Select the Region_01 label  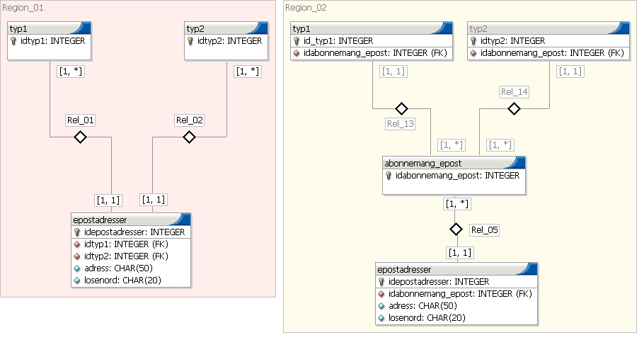(23, 7)
